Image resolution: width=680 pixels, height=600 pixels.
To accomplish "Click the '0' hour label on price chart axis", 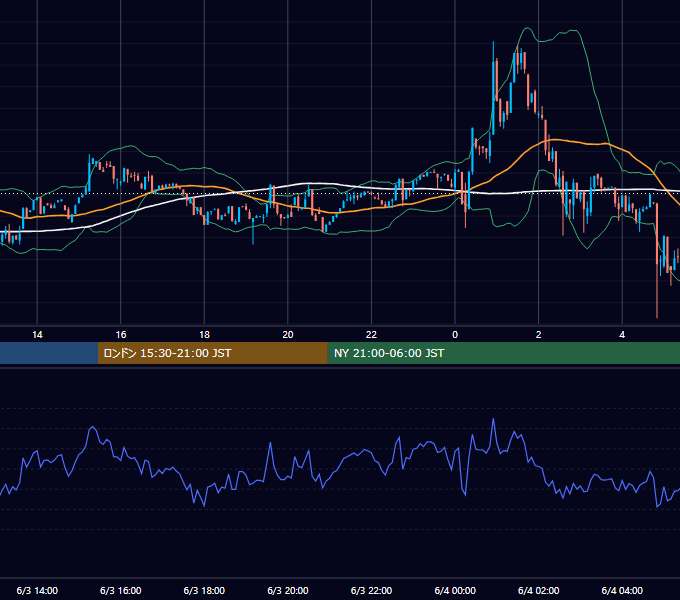I will coord(455,335).
